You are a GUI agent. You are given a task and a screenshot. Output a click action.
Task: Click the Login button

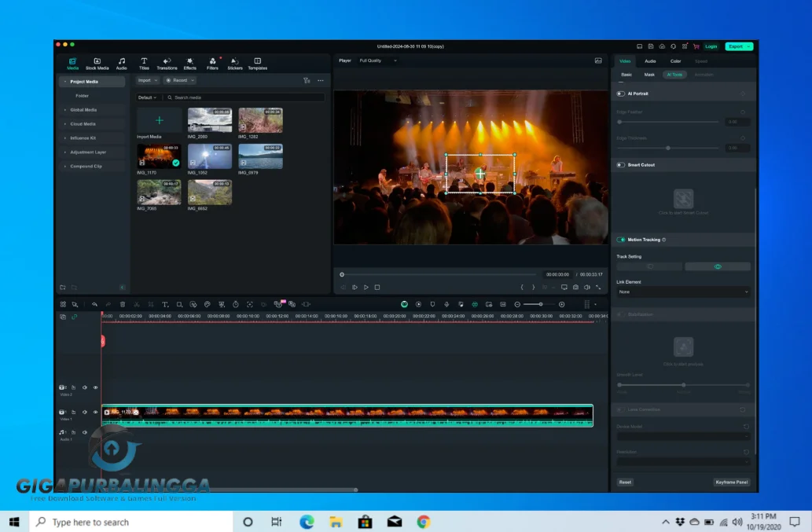(x=711, y=46)
